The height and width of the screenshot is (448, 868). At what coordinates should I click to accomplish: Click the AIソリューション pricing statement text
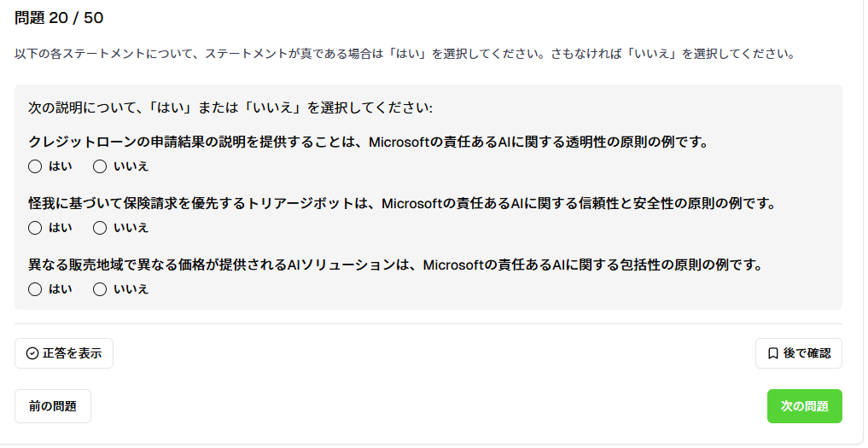tap(396, 265)
